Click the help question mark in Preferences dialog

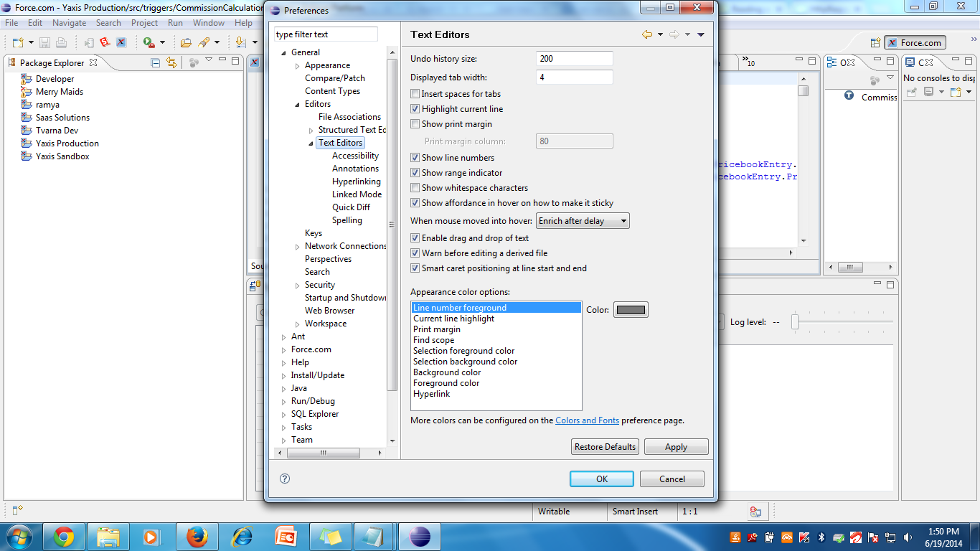tap(284, 478)
